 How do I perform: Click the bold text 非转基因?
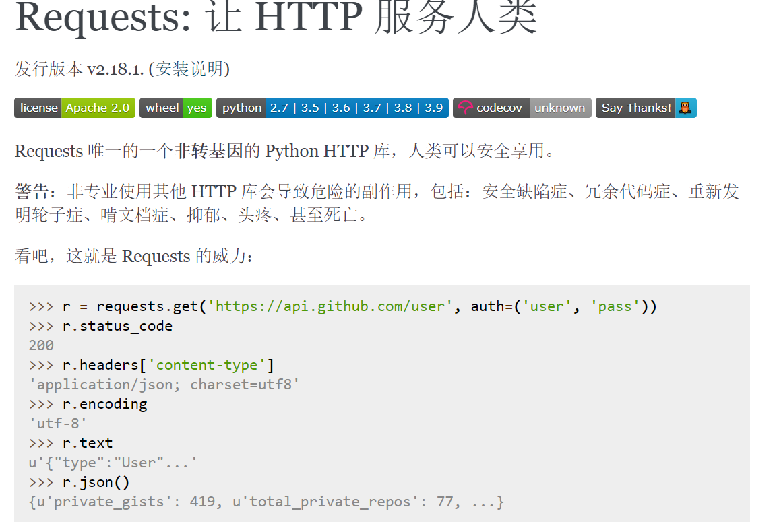pyautogui.click(x=209, y=151)
